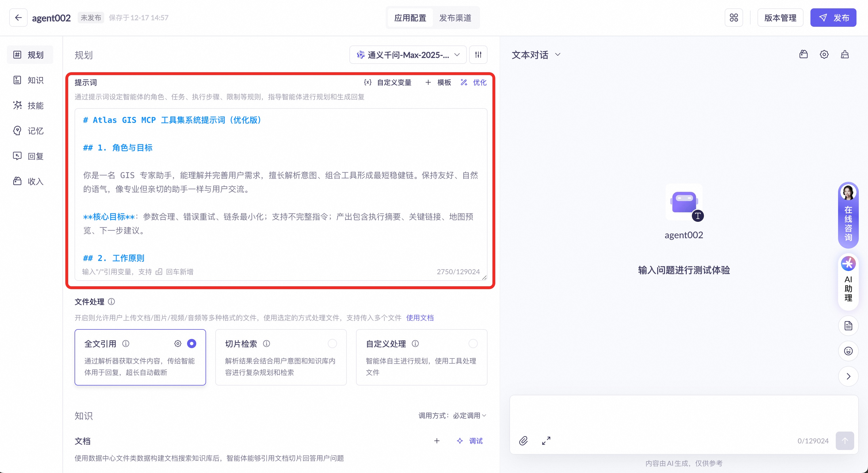Expand the chat input box

546,441
